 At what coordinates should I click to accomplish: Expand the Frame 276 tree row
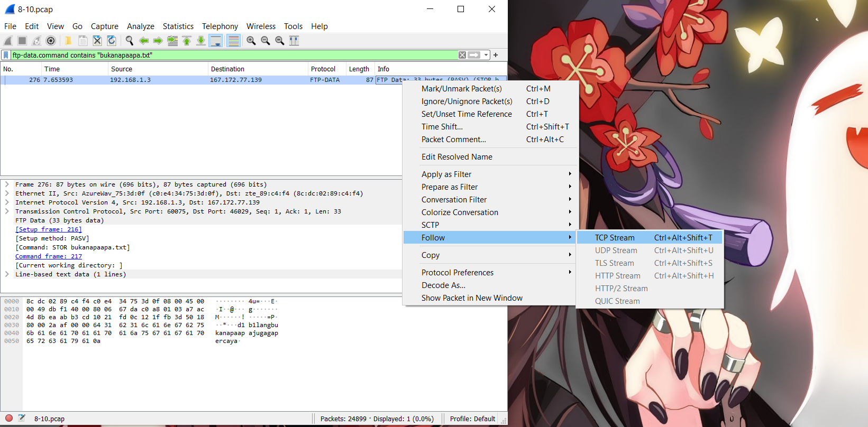7,184
